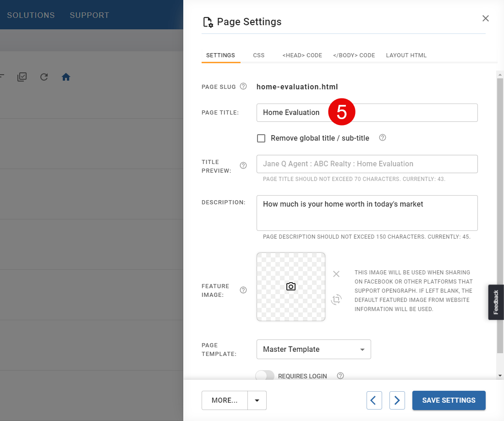Viewport: 504px width, 421px height.
Task: Go to previous page with left chevron
Action: (374, 400)
